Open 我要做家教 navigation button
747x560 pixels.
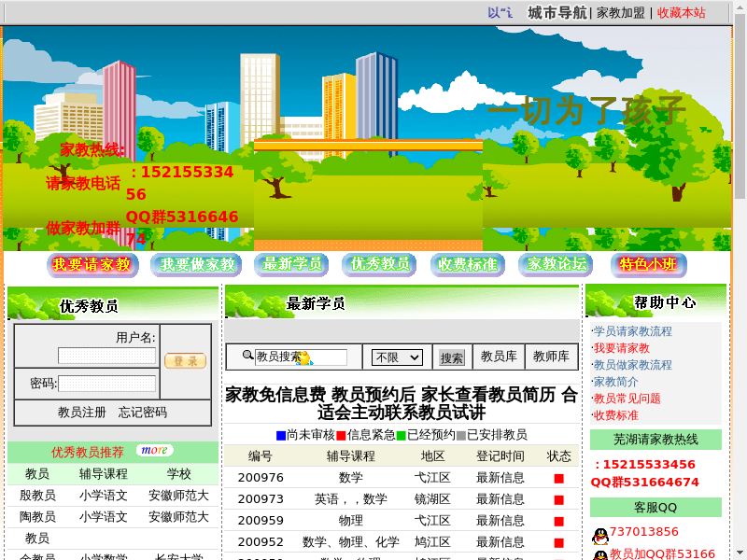point(196,265)
